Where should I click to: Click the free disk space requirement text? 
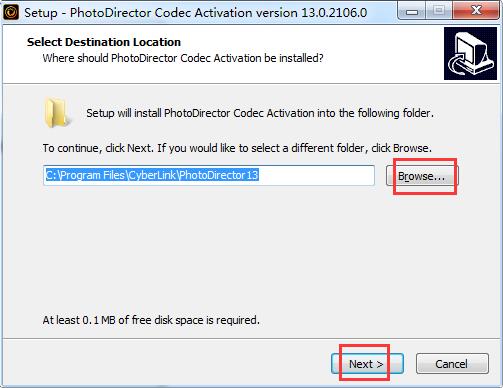(x=151, y=320)
